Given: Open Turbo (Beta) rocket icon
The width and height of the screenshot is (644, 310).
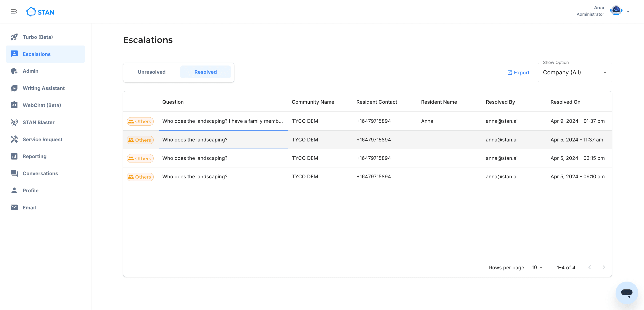Looking at the screenshot, I should point(14,37).
